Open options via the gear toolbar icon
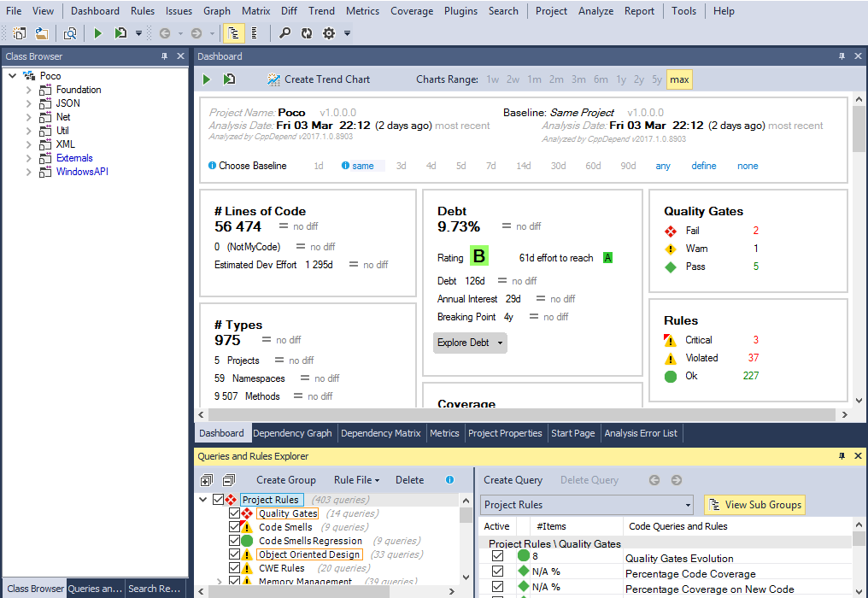This screenshot has height=598, width=868. point(329,33)
